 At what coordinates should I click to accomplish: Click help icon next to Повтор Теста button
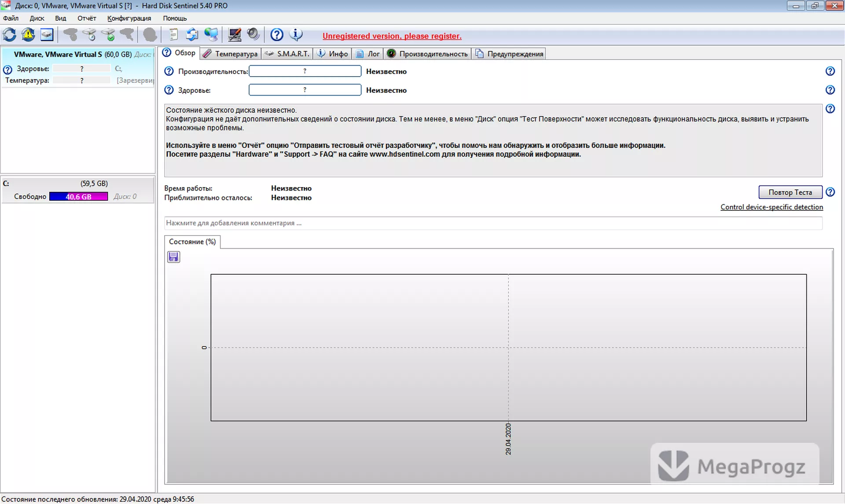830,192
